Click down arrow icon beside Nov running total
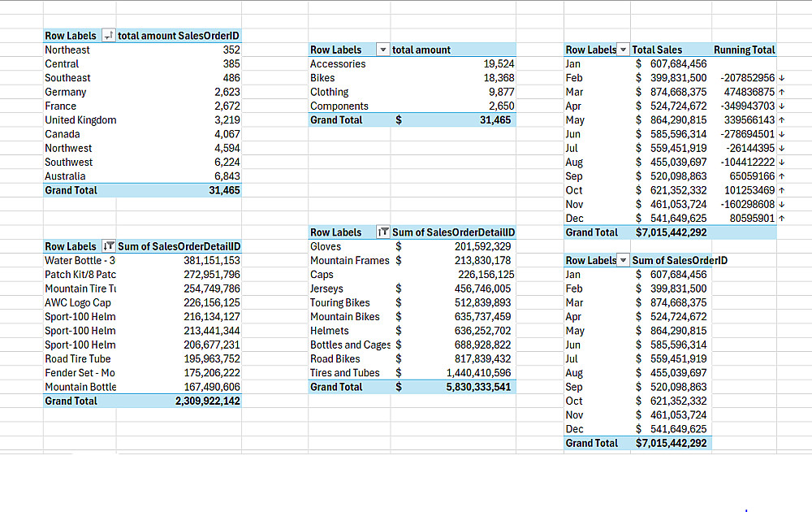This screenshot has height=512, width=812. click(781, 205)
